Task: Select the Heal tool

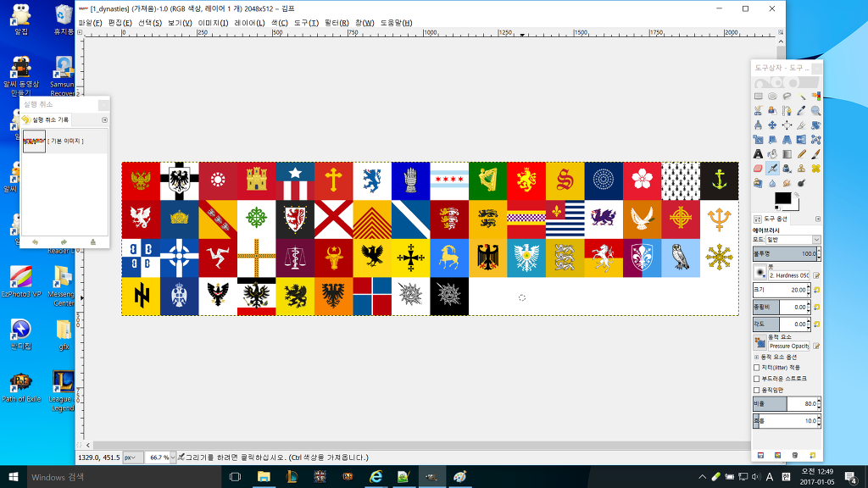Action: (815, 169)
